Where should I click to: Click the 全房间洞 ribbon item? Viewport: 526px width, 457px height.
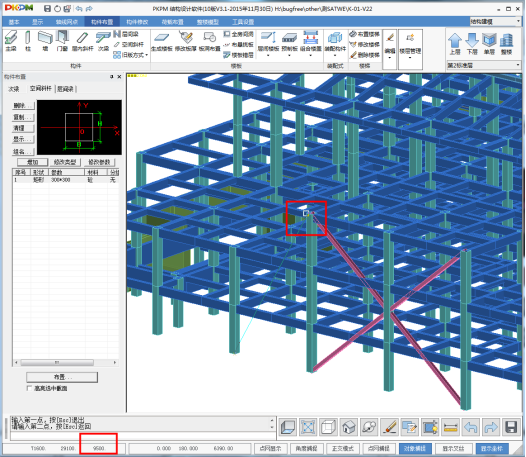pyautogui.click(x=239, y=34)
